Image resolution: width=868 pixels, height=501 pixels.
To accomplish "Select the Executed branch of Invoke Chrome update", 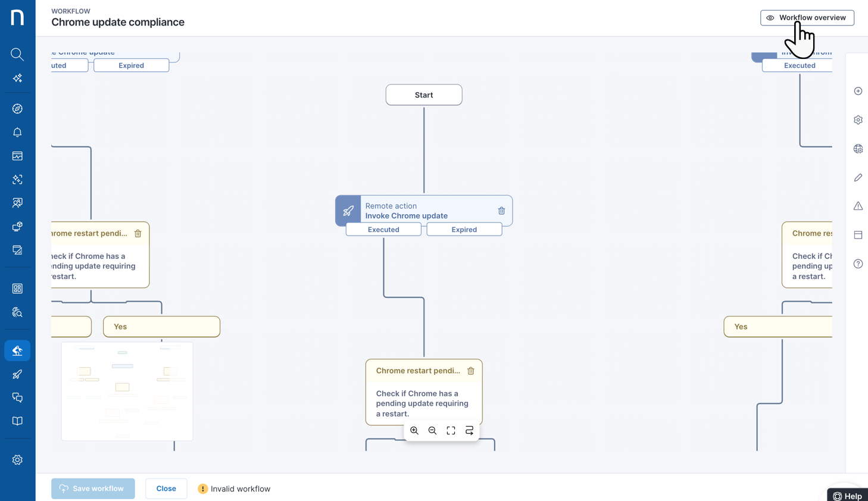I will (383, 230).
